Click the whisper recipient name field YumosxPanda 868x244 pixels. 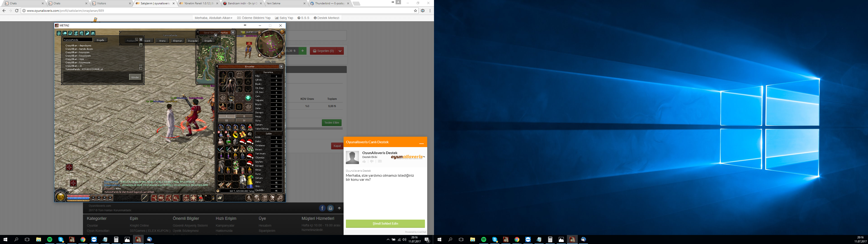78,40
